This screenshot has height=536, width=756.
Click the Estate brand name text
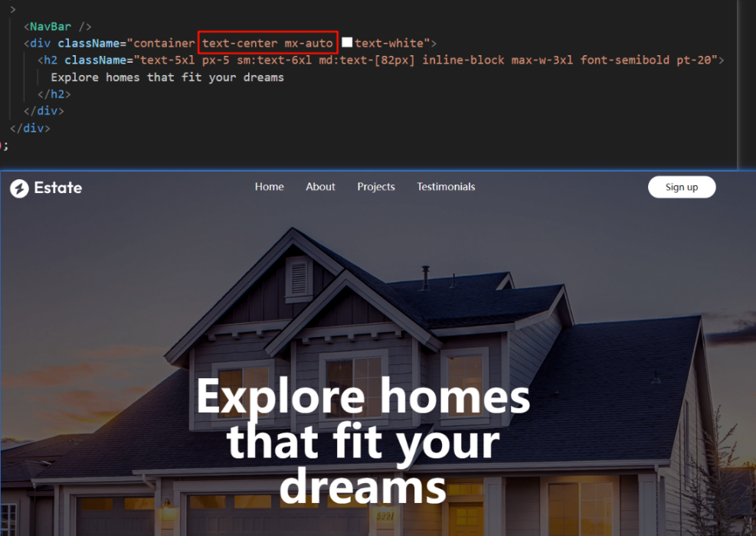[58, 188]
